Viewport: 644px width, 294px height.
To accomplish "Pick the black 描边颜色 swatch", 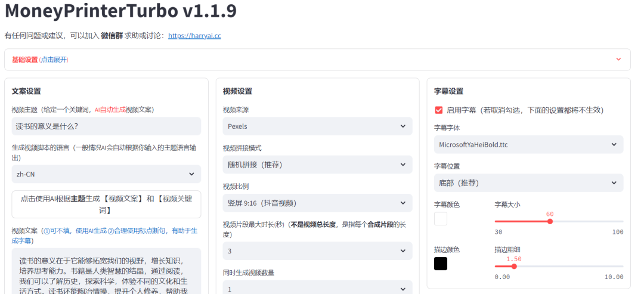I will pos(441,264).
